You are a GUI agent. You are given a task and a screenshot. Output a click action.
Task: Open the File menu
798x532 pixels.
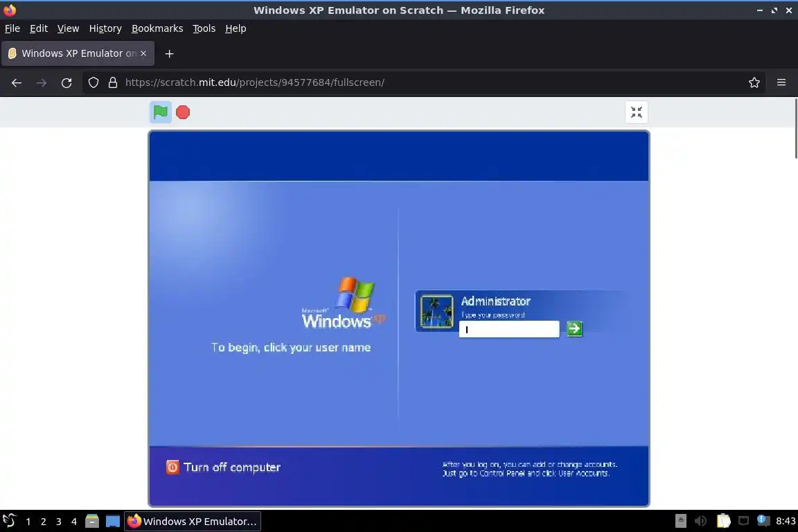click(x=12, y=28)
